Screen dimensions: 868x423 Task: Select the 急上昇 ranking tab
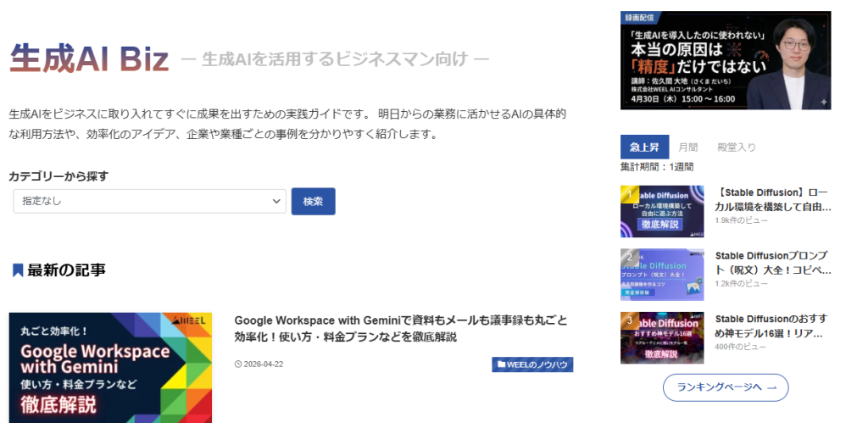coord(644,147)
